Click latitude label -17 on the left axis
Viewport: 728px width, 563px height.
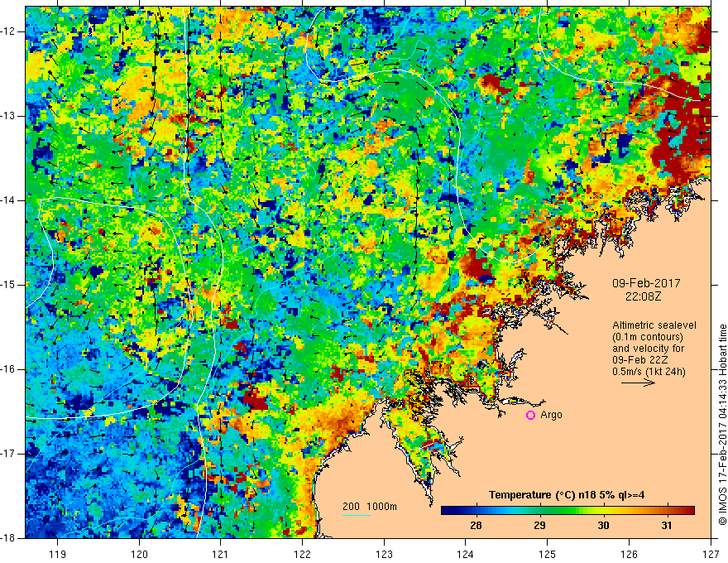pos(8,454)
